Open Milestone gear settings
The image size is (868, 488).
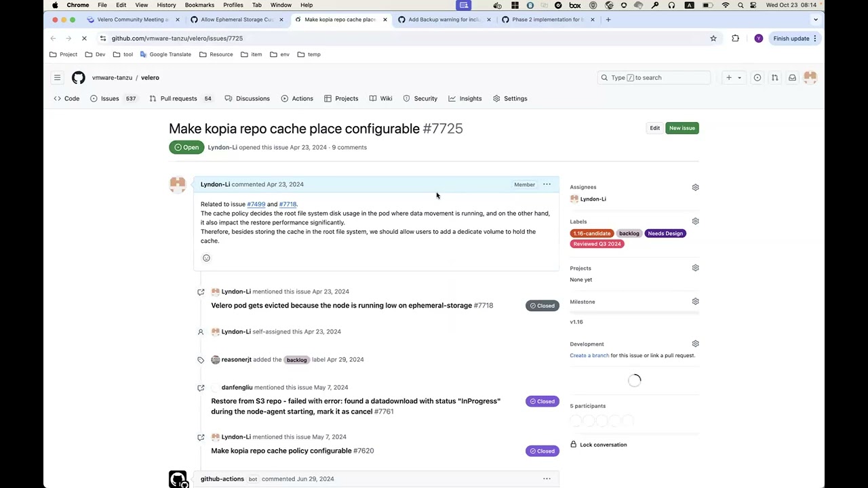tap(695, 302)
